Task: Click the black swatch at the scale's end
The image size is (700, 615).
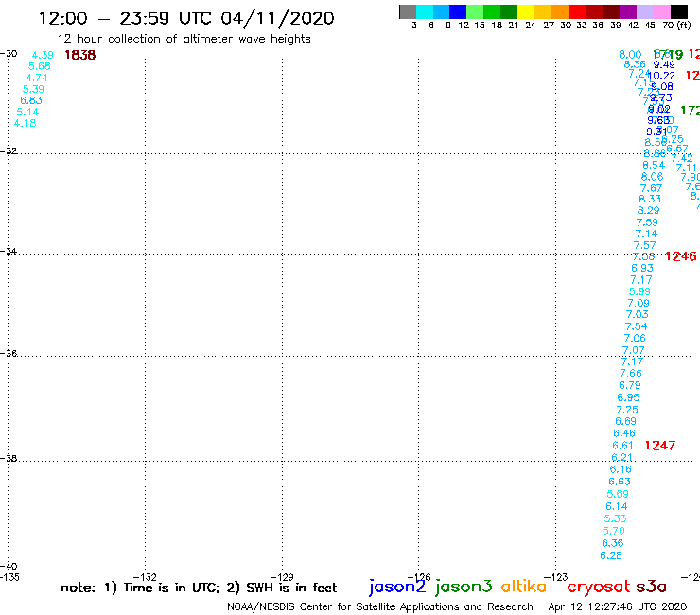Action: tap(679, 12)
